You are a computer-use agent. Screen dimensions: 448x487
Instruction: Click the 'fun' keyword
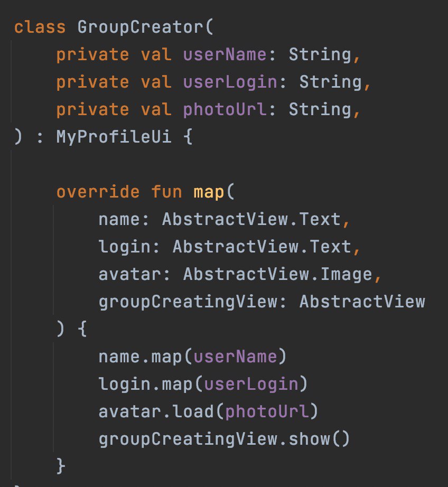[166, 192]
